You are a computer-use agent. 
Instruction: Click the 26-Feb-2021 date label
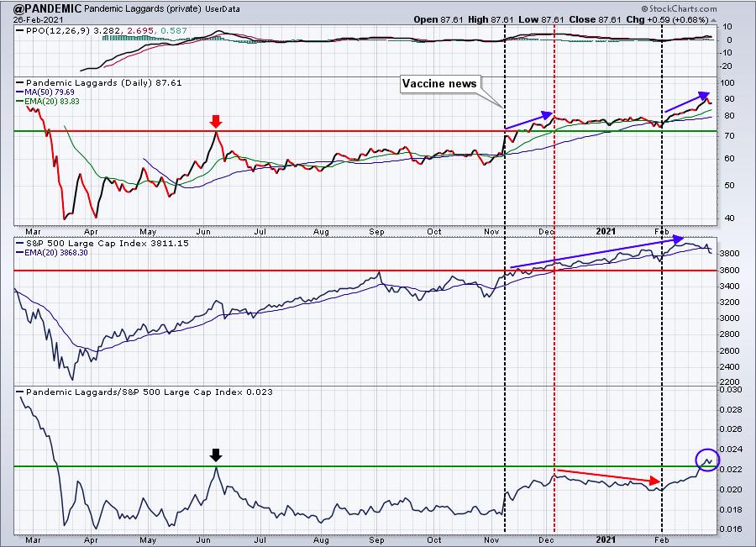click(x=34, y=20)
